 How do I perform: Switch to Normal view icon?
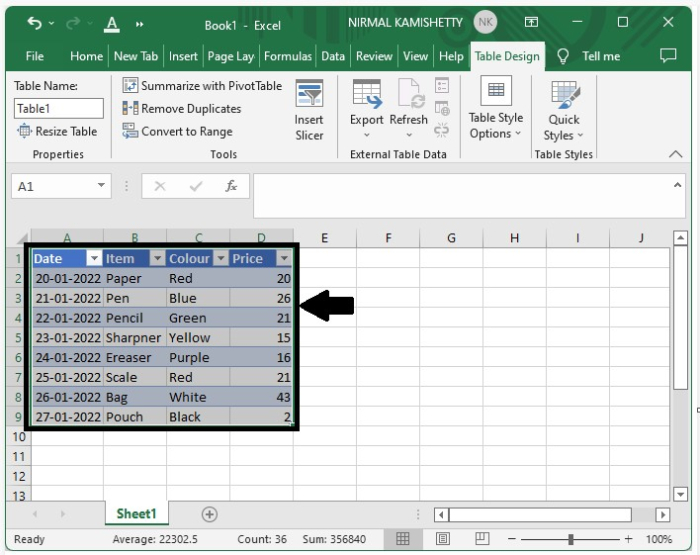[x=402, y=539]
